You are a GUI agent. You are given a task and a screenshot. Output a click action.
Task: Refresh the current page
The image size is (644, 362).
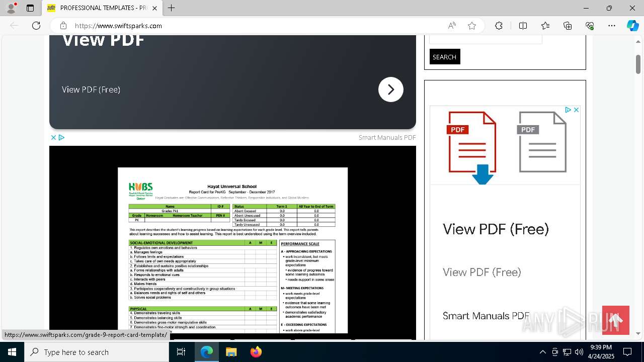pos(36,26)
